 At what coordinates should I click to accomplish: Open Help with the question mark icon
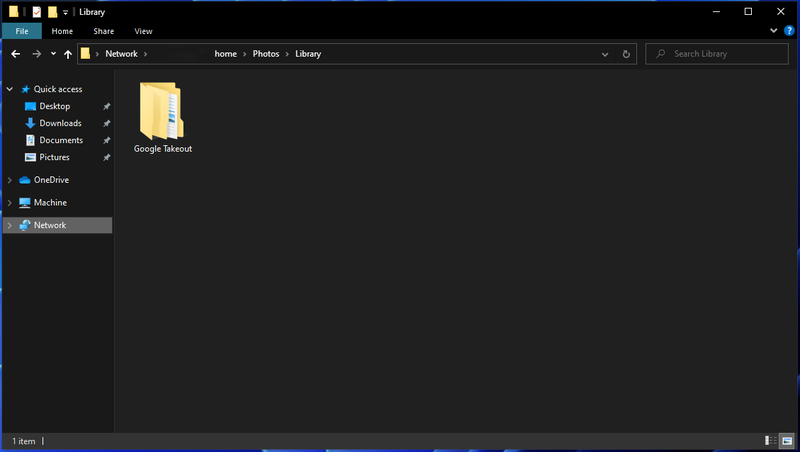click(x=789, y=31)
